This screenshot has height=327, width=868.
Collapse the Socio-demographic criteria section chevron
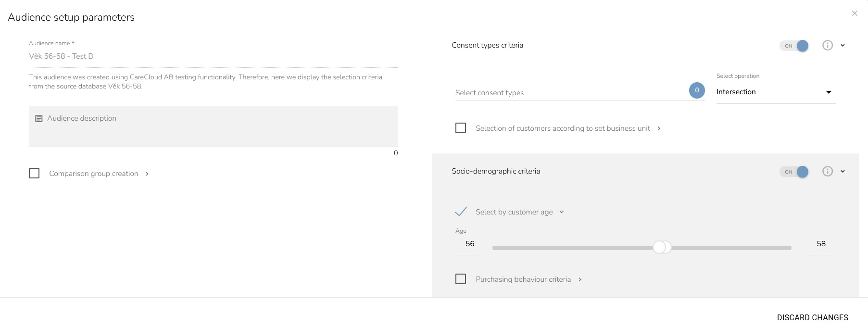[x=843, y=171]
